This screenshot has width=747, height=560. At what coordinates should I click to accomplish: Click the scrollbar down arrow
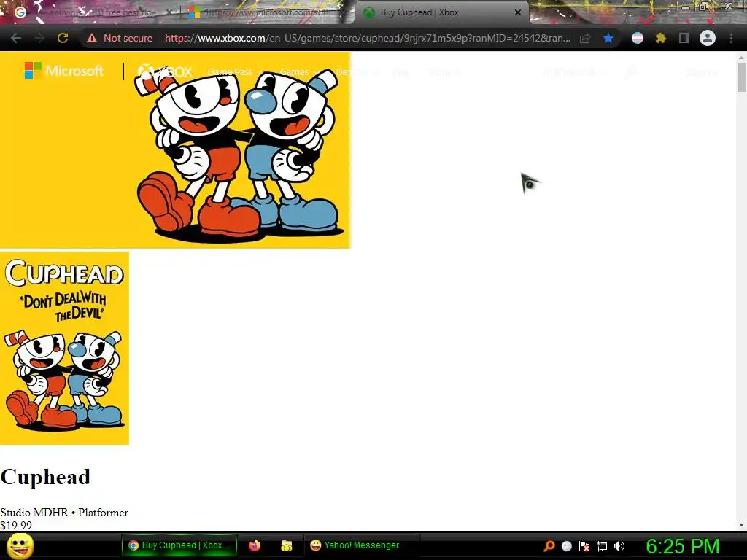coord(741,525)
